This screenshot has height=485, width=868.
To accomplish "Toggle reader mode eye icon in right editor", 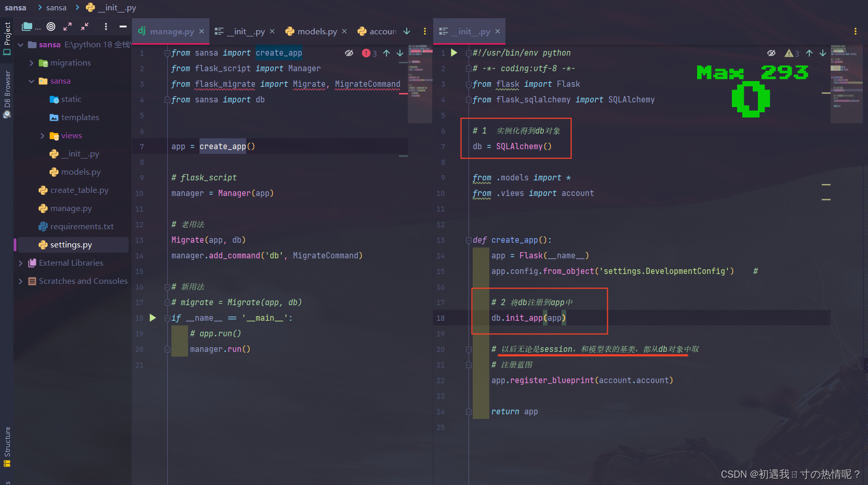I will (x=771, y=53).
